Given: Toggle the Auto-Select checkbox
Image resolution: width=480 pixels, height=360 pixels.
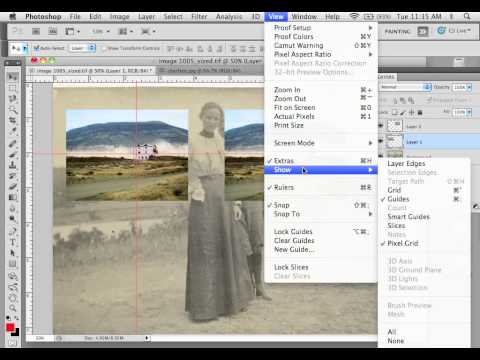Looking at the screenshot, I should (36, 48).
